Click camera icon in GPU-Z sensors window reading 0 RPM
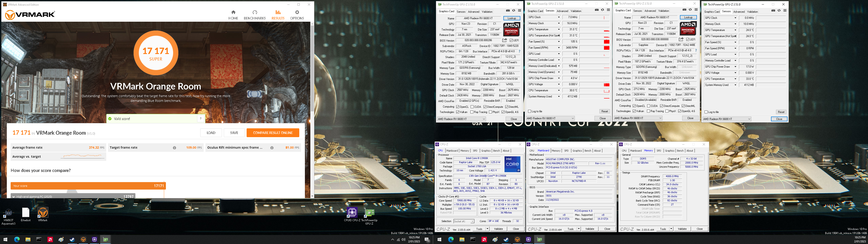This screenshot has height=244, width=868. point(773,11)
